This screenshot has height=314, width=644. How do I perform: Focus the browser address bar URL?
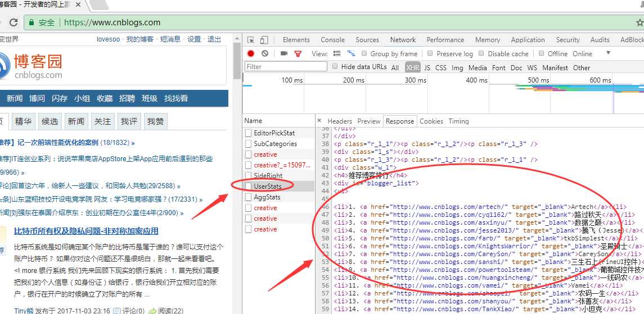(112, 22)
